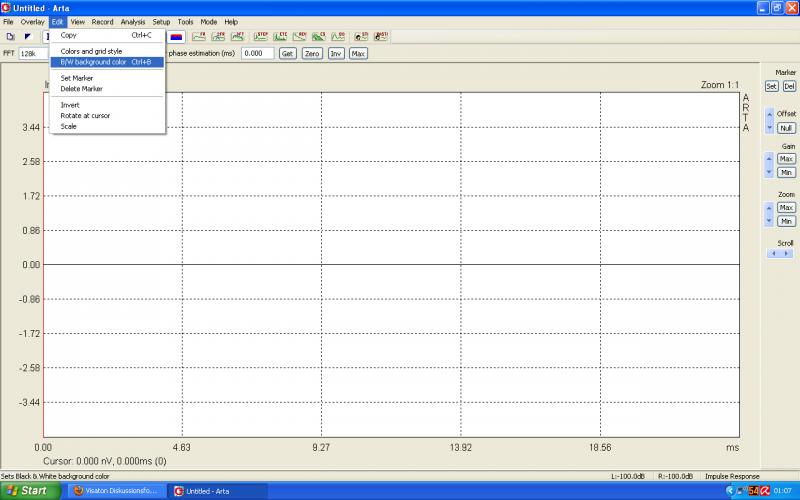
Task: Click the FR frequency response toolbar icon
Action: coord(198,36)
